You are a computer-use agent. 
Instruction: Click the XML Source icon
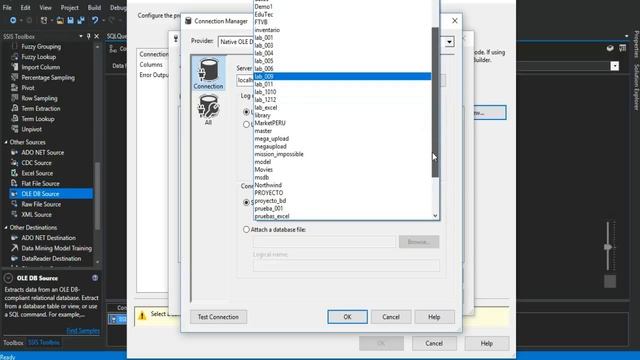(x=15, y=214)
